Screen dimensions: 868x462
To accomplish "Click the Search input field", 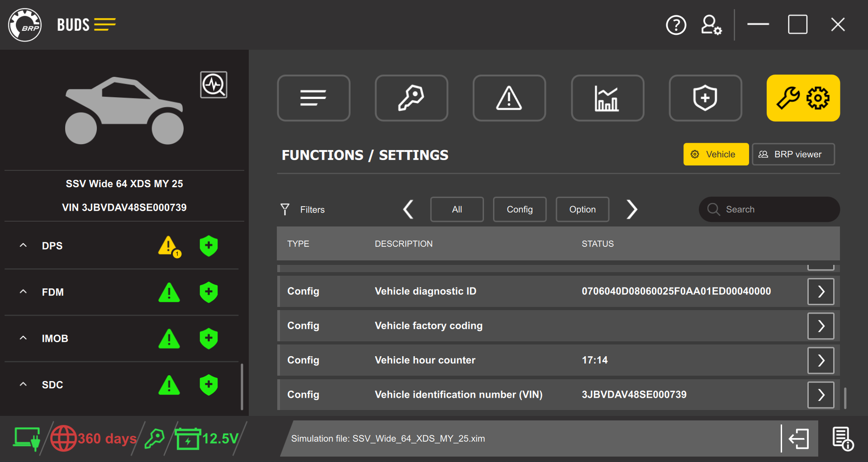I will tap(769, 209).
